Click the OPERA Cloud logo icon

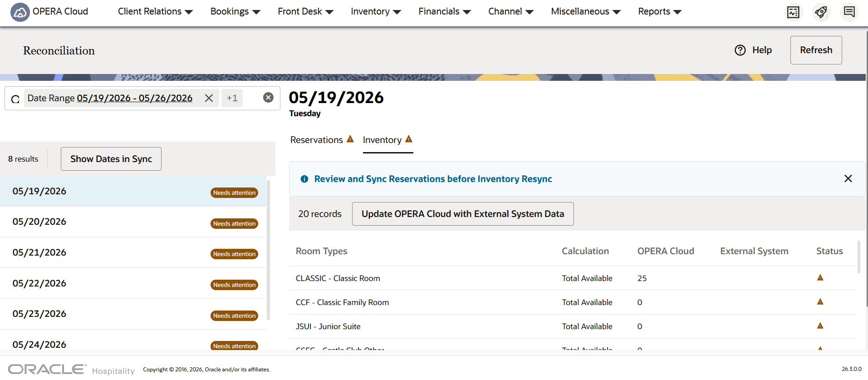[20, 12]
